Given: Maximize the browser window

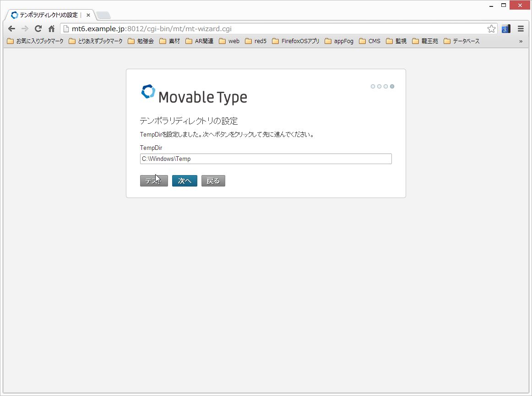Looking at the screenshot, I should [504, 5].
